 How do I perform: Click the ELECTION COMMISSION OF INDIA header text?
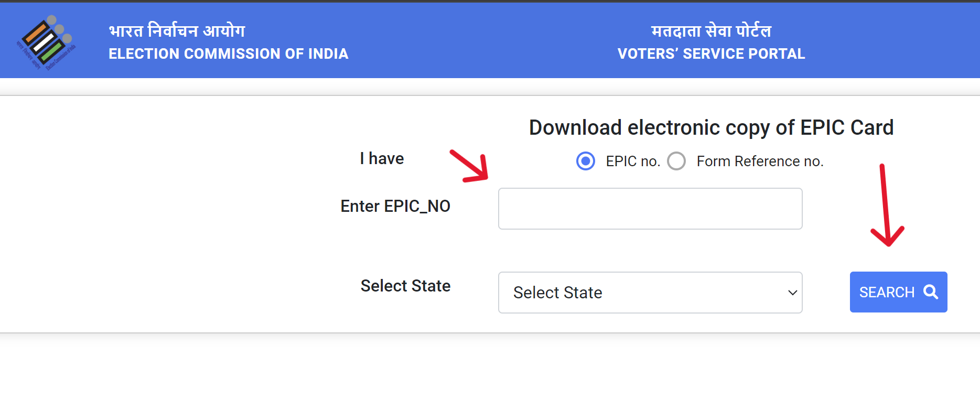(x=228, y=53)
